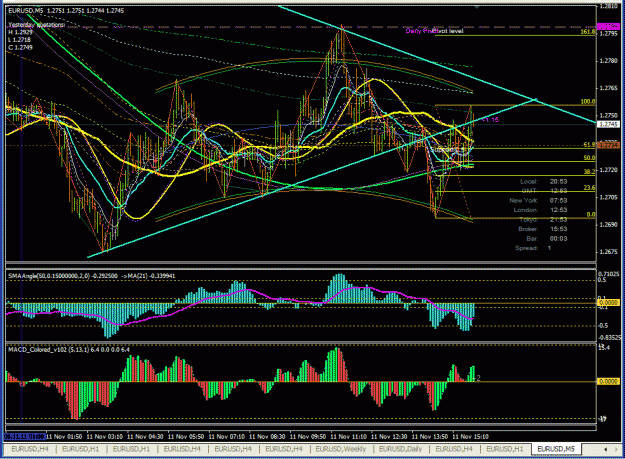Click the 1.2765 price scale value
Viewport: 625px width, 459px height.
pos(609,88)
